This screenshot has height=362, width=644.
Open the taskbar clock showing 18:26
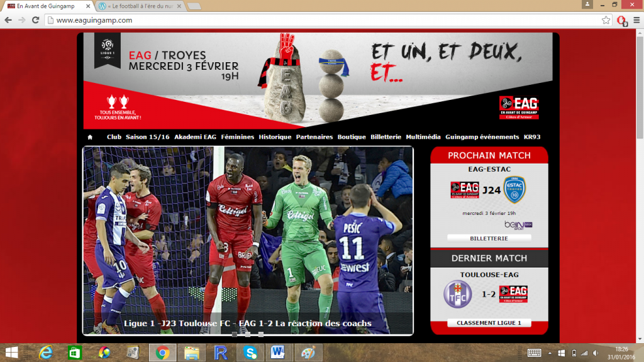(621, 353)
